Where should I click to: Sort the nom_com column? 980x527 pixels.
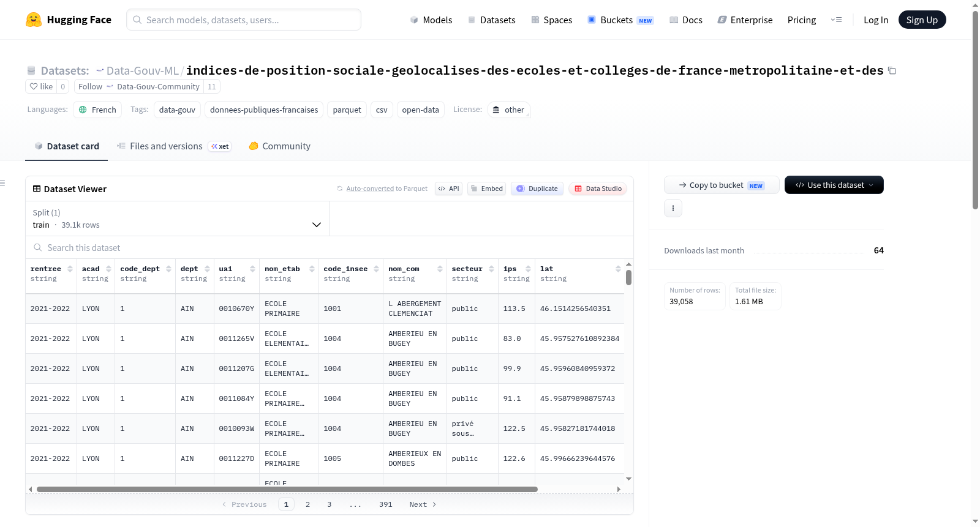[440, 269]
